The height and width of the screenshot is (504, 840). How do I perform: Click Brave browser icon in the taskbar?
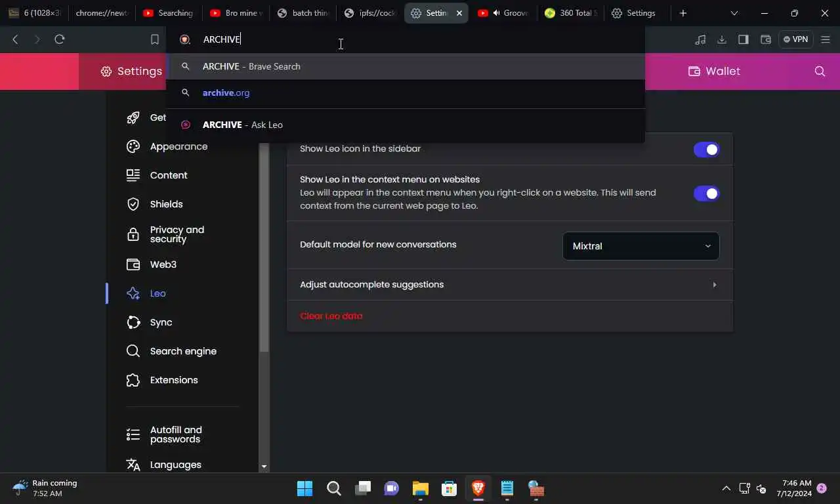pos(478,488)
